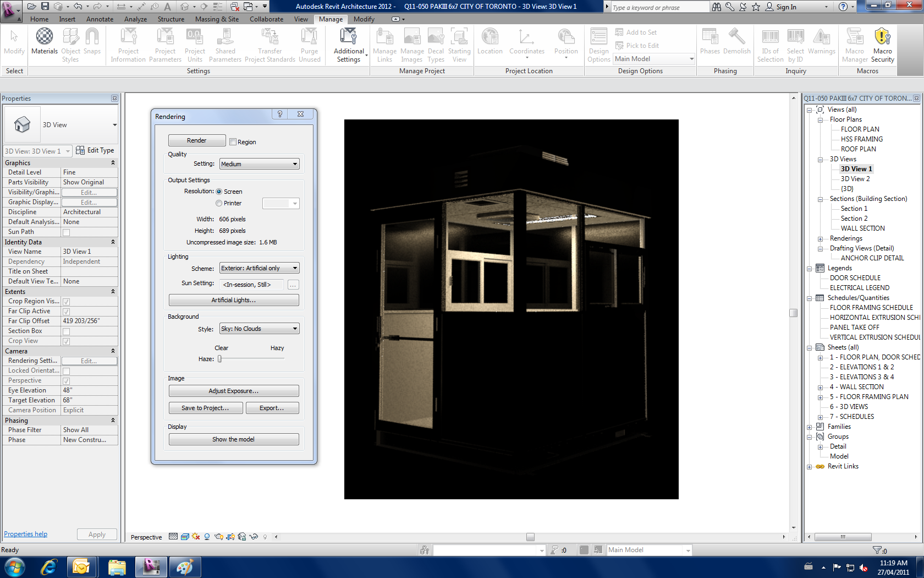Switch to the Annotate ribbon tab

(x=100, y=19)
